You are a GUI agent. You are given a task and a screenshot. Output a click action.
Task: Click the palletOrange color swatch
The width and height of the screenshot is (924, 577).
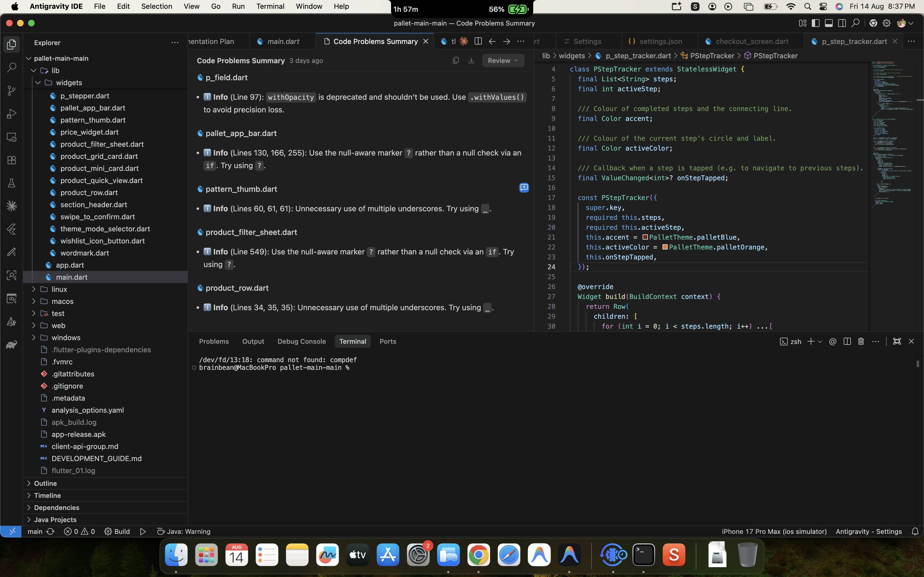[665, 247]
